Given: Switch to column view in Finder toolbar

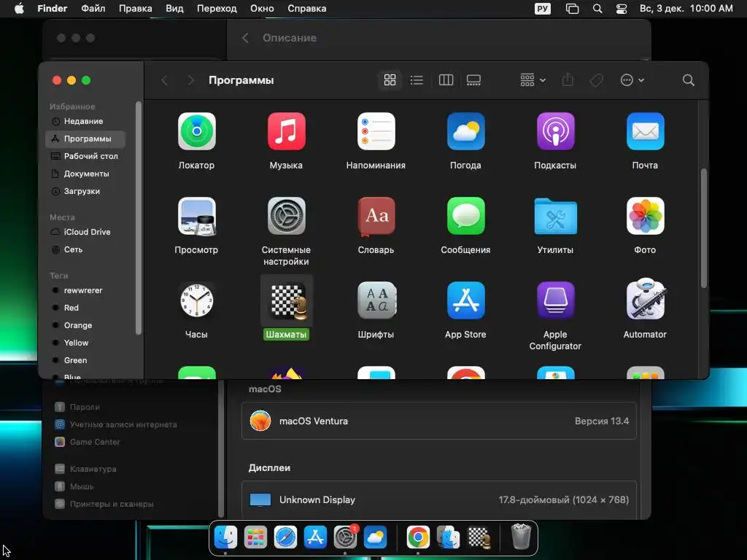Looking at the screenshot, I should point(446,80).
